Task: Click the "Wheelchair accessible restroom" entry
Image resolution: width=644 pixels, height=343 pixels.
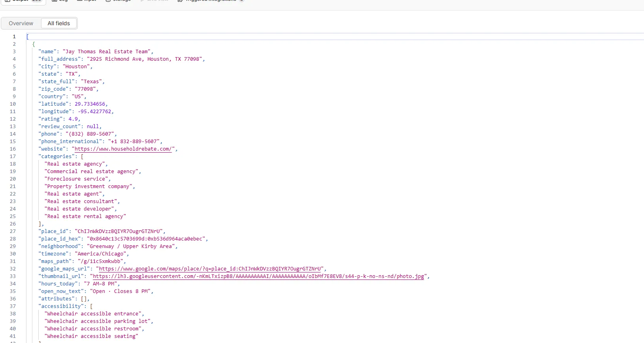Action: click(94, 329)
